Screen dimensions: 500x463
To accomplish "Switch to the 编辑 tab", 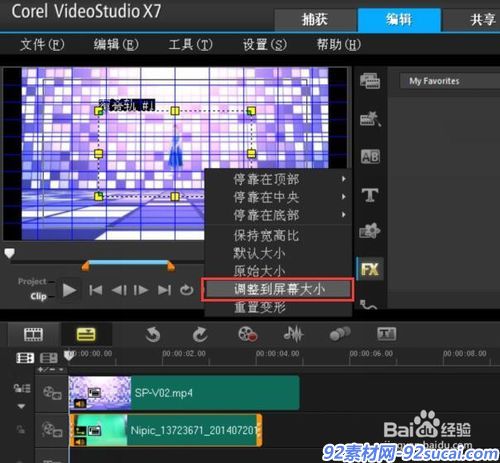I will pos(399,20).
